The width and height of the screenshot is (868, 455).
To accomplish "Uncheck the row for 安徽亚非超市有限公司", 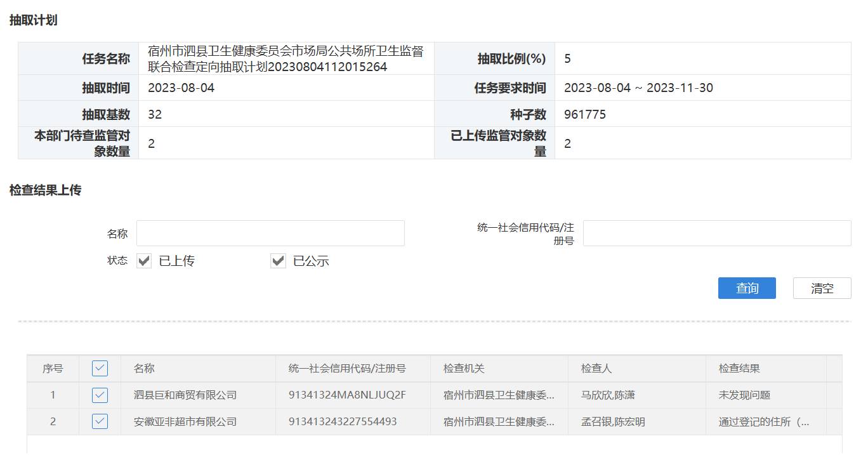I will 100,421.
